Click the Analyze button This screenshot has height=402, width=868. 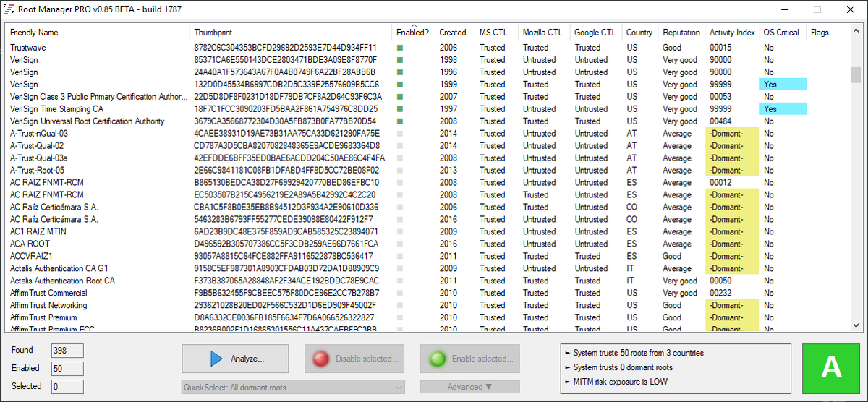[235, 359]
